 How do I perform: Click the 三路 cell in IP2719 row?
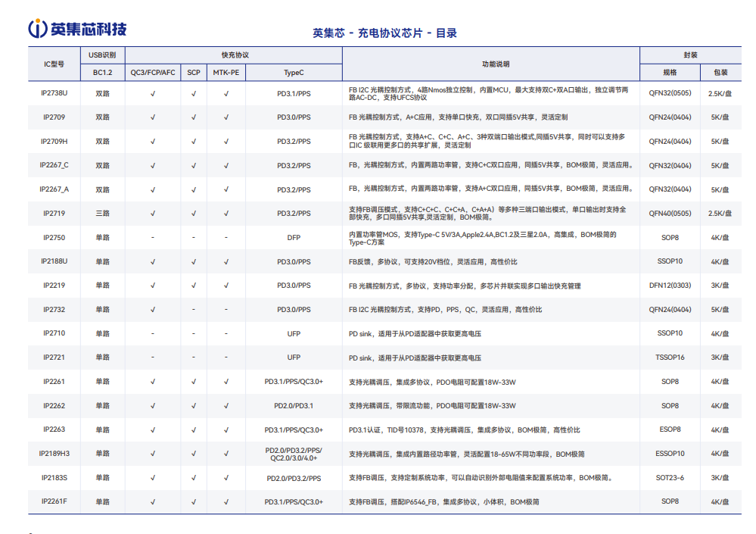[102, 213]
